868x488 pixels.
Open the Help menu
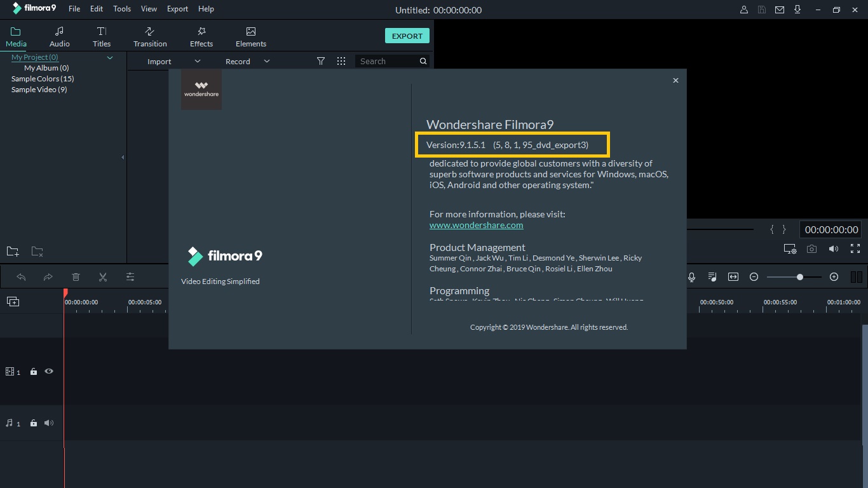click(x=206, y=9)
